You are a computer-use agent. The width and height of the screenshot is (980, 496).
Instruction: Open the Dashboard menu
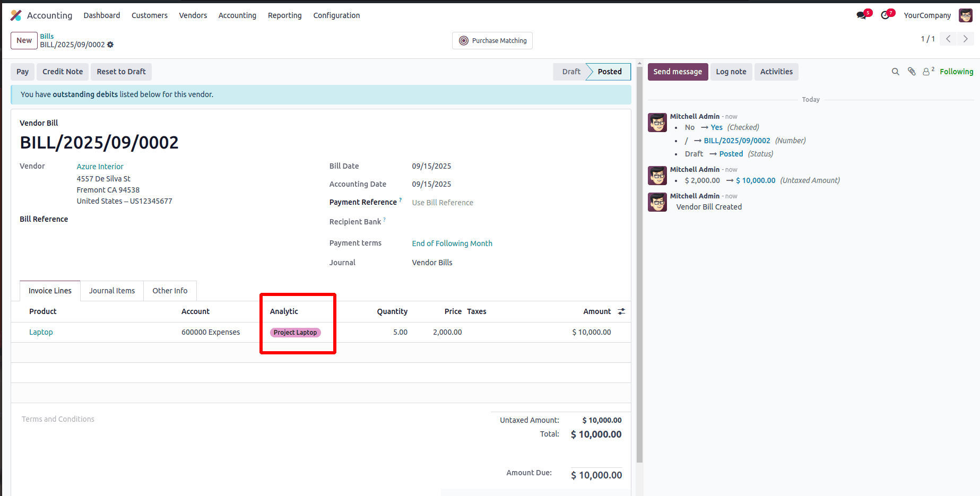[x=102, y=15]
